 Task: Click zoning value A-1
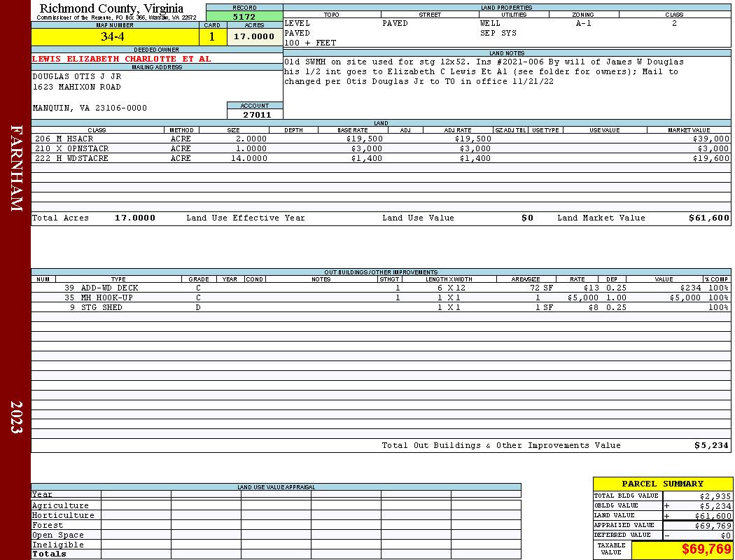pos(583,23)
